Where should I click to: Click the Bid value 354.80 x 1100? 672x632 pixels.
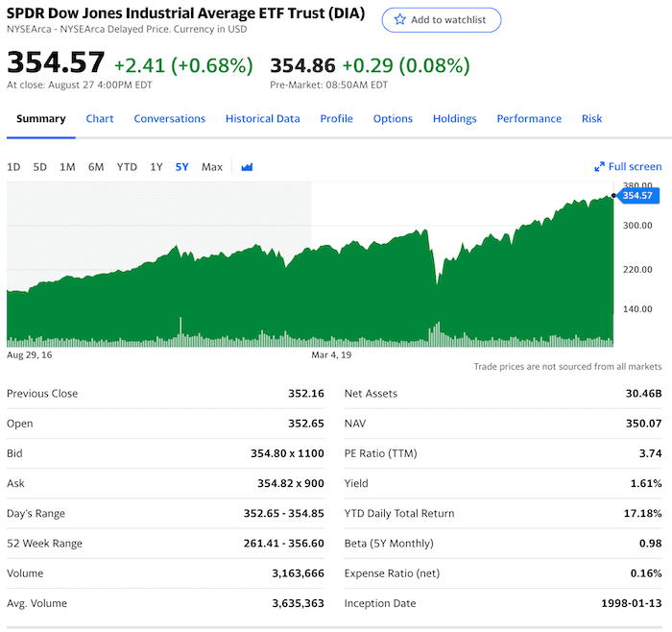tap(287, 453)
